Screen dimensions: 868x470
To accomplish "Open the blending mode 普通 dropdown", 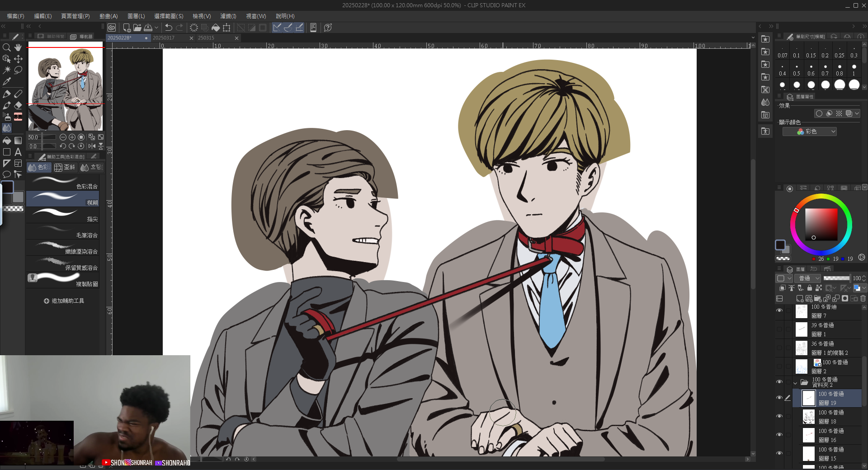I will click(x=808, y=278).
